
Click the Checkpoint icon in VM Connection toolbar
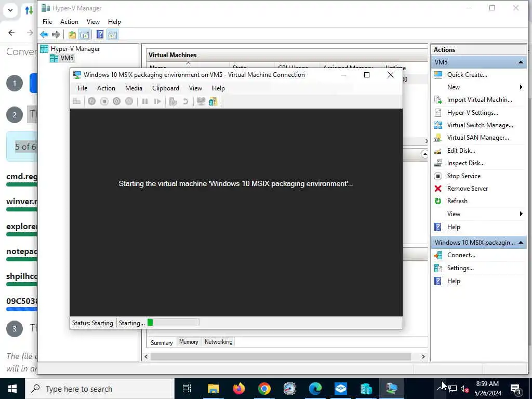(173, 101)
